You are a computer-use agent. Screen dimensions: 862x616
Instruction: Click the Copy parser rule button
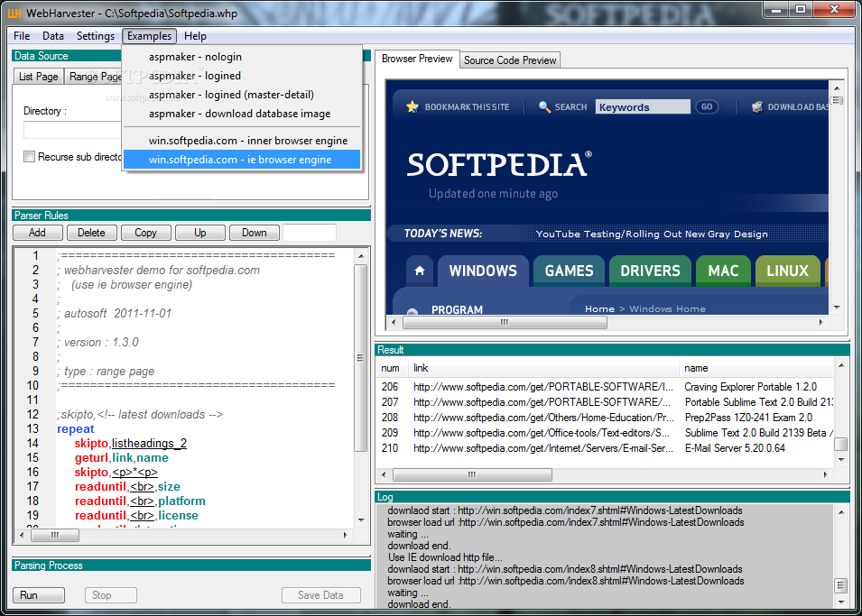[145, 233]
